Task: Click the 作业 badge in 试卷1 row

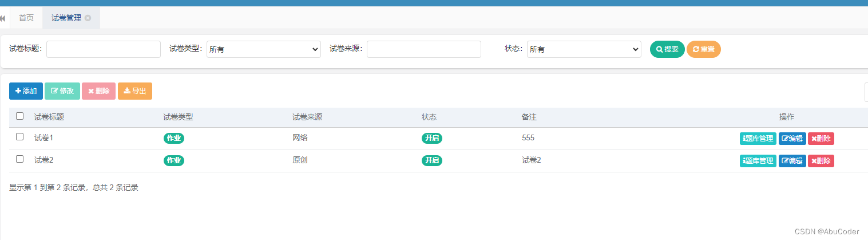Action: [x=174, y=138]
